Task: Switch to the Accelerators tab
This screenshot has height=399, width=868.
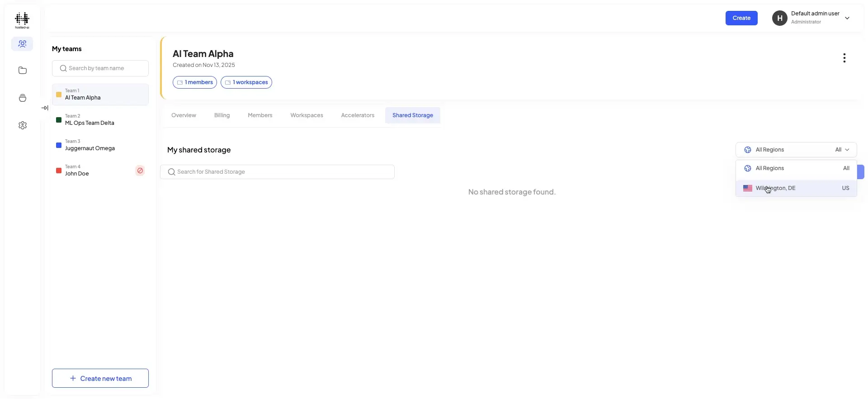Action: pos(358,115)
